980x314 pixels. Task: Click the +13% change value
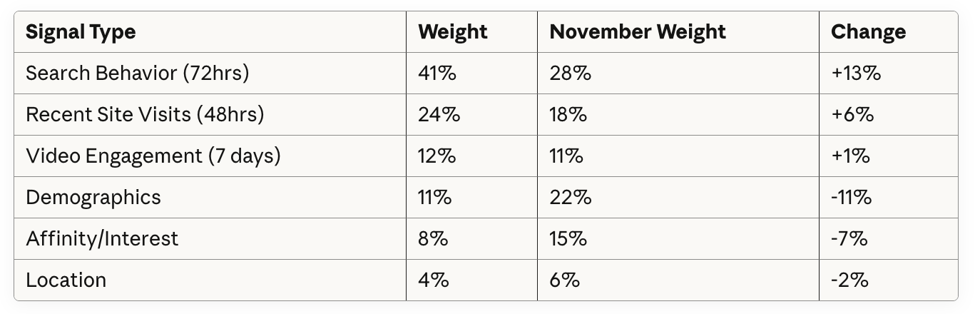click(856, 74)
